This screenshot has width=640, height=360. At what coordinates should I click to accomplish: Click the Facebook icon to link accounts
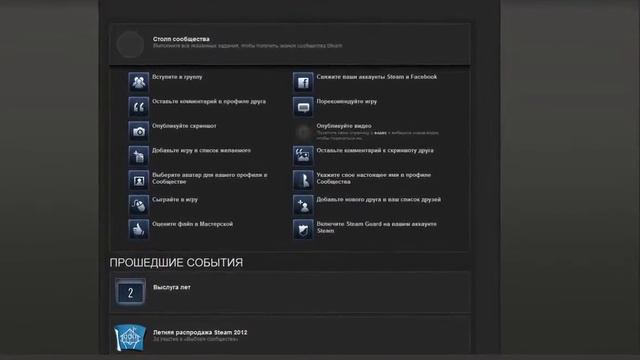[x=303, y=82]
